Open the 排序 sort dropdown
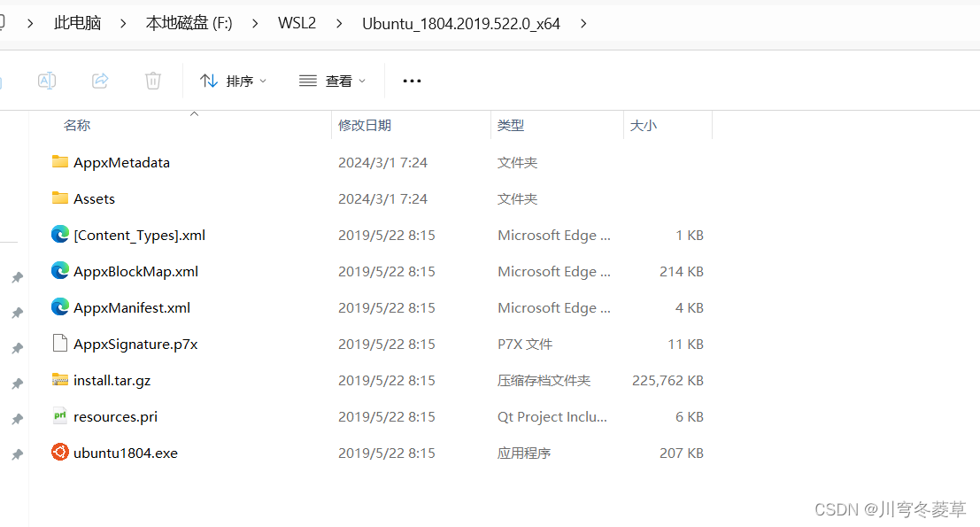Image resolution: width=980 pixels, height=527 pixels. pyautogui.click(x=233, y=81)
